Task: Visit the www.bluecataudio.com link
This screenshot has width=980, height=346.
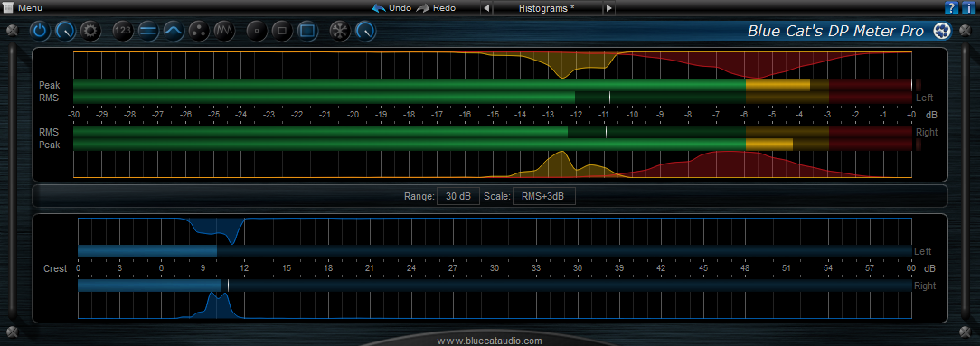Action: pyautogui.click(x=489, y=341)
